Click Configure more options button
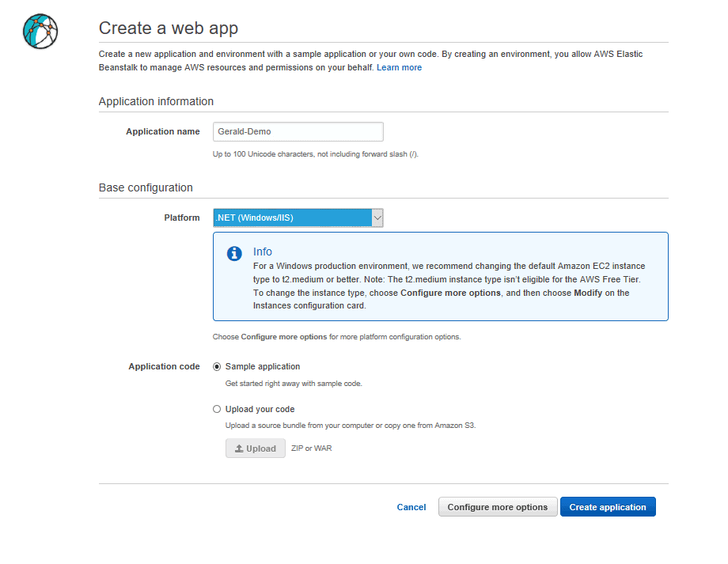Screen dimensions: 728x564 [498, 507]
